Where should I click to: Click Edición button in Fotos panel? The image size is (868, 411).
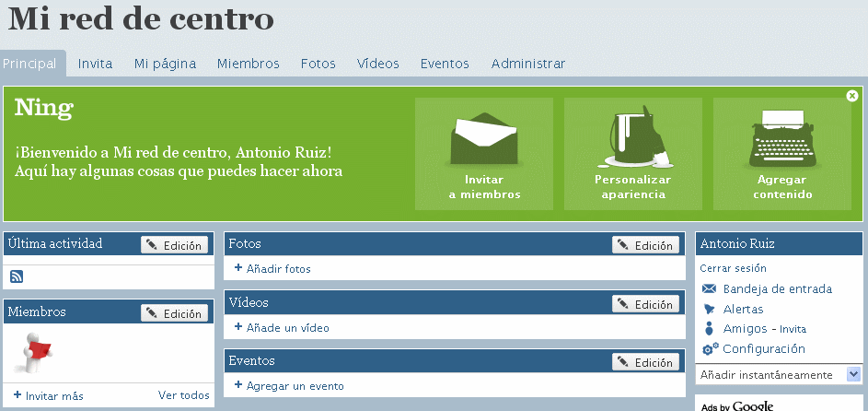pos(645,245)
